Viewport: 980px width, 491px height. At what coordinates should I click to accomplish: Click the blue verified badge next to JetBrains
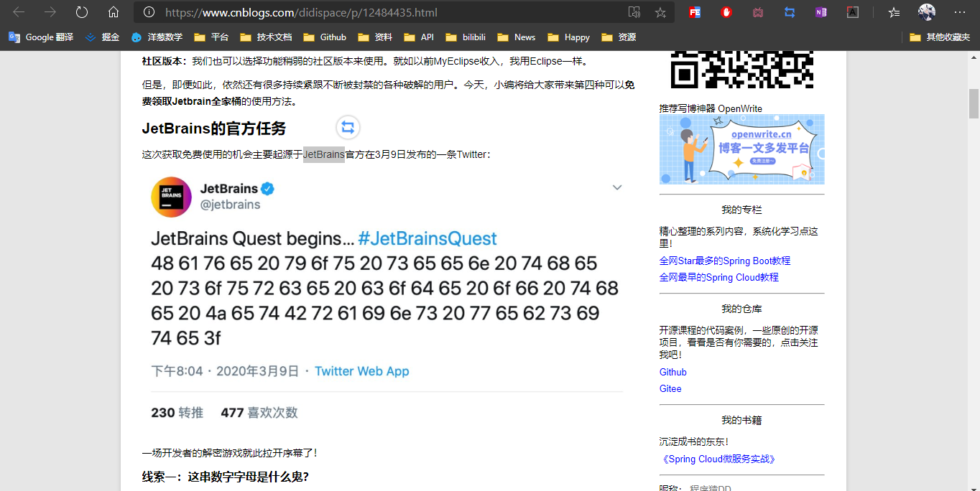(267, 189)
